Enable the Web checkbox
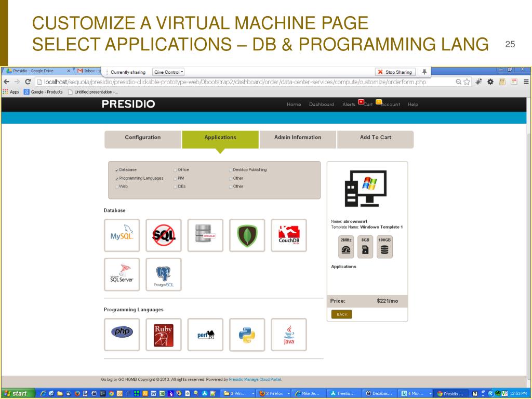This screenshot has height=399, width=532. click(117, 187)
